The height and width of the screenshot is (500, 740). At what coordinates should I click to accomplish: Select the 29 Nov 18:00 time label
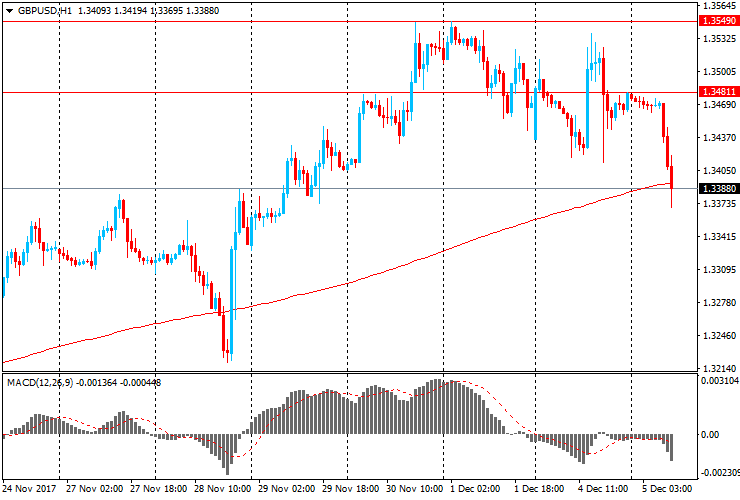(351, 489)
